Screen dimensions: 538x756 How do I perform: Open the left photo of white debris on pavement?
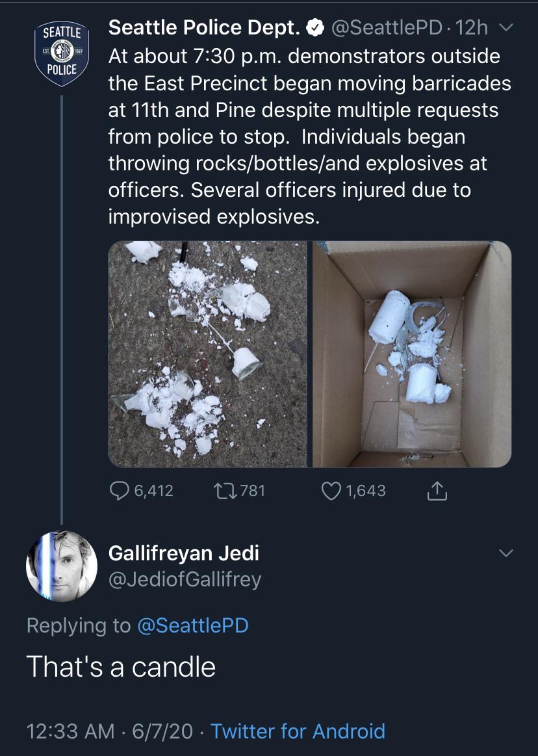tap(208, 354)
